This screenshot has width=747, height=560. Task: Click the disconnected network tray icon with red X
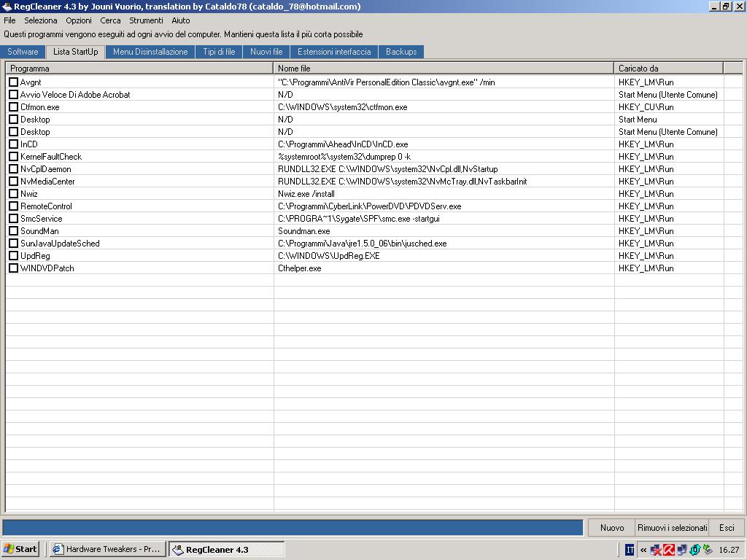[x=656, y=550]
